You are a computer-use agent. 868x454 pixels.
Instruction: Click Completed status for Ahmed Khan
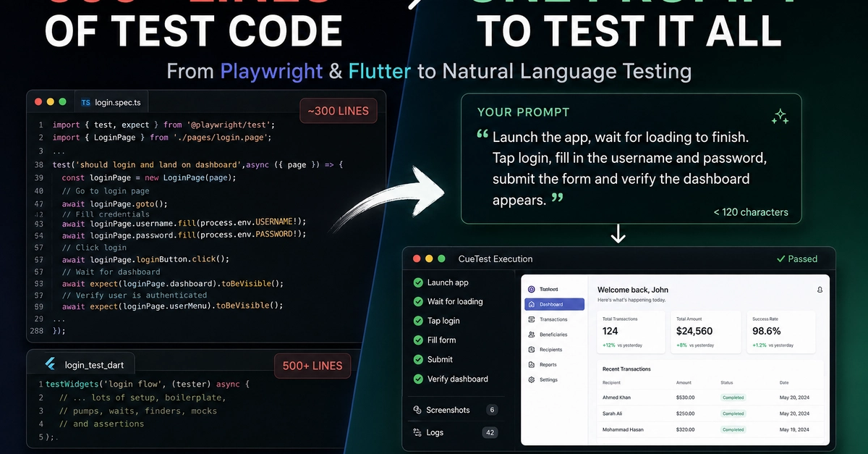[733, 398]
